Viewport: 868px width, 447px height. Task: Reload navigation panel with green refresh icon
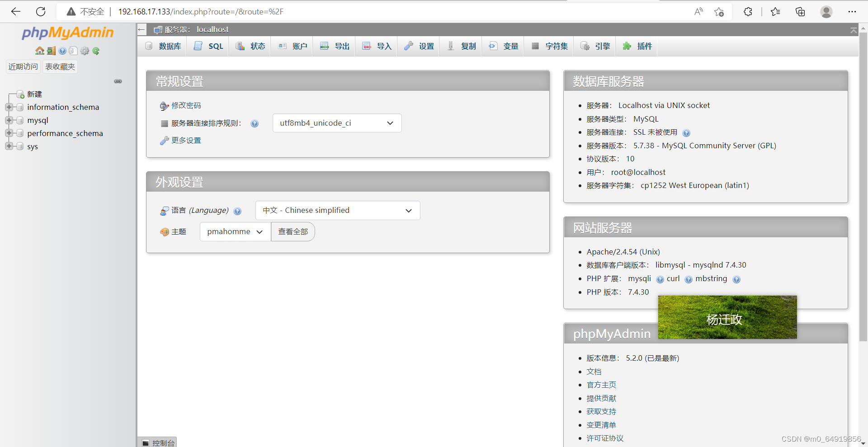click(x=96, y=51)
